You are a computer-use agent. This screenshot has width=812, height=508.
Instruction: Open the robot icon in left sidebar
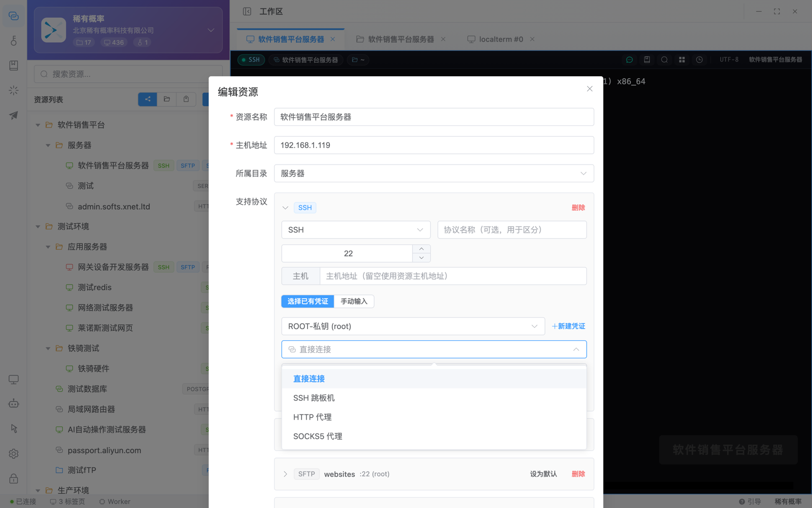click(14, 404)
